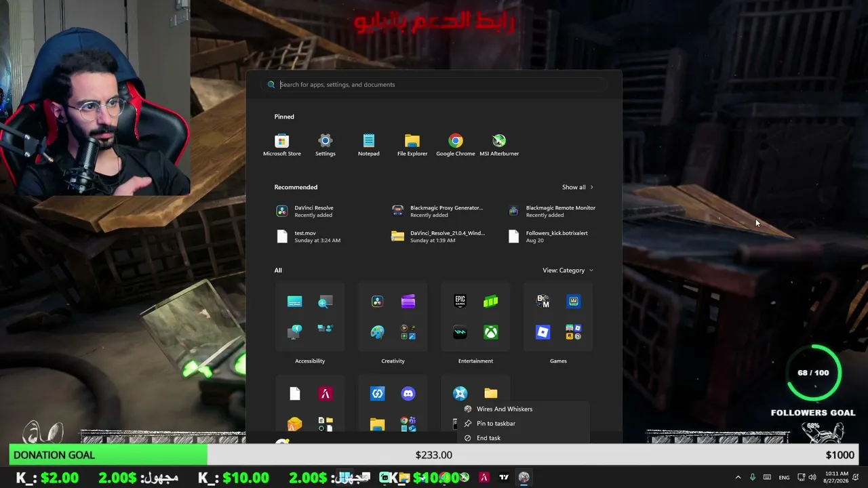Open the Paint palette icon in Creativity

click(x=377, y=332)
